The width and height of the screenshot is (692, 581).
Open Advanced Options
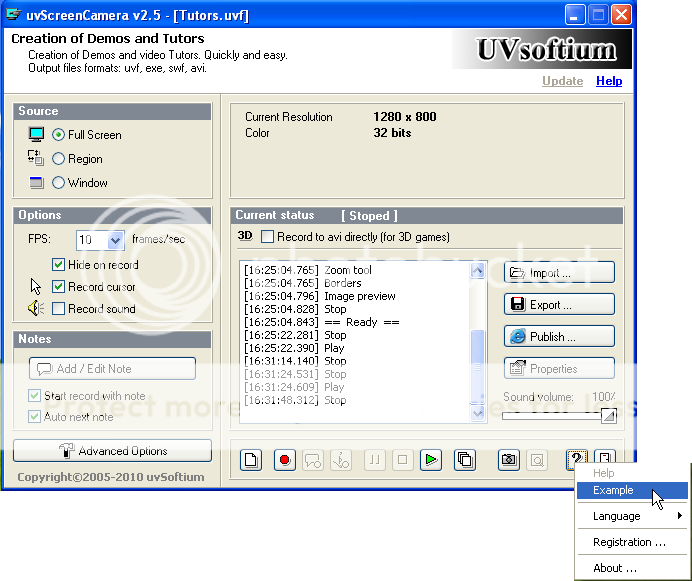[x=113, y=451]
